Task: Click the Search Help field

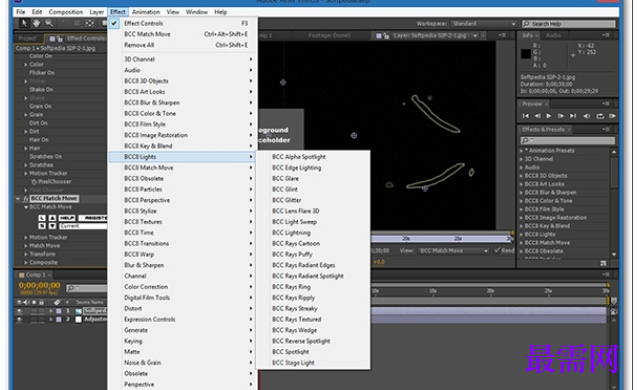Action: [569, 24]
